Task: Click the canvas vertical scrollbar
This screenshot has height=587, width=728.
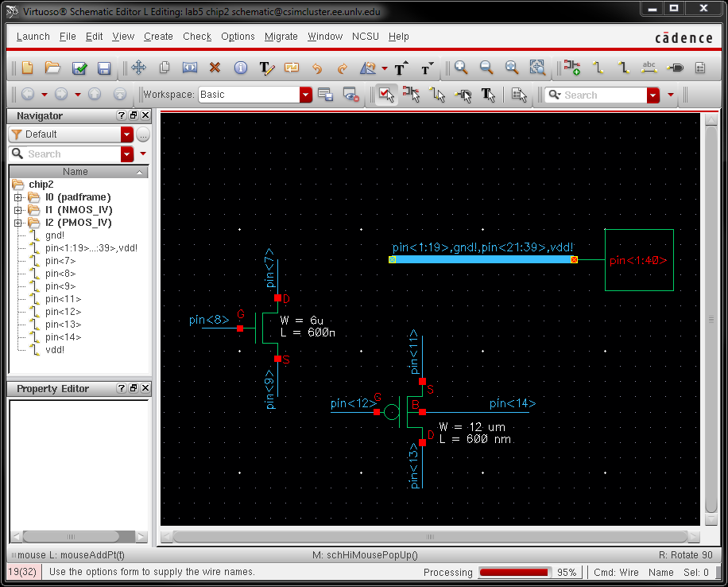Action: [711, 318]
